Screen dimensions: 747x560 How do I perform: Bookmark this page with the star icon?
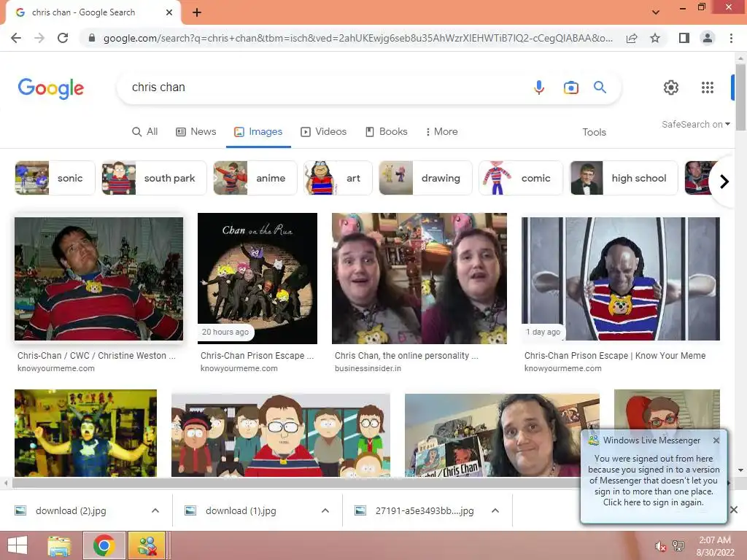655,38
